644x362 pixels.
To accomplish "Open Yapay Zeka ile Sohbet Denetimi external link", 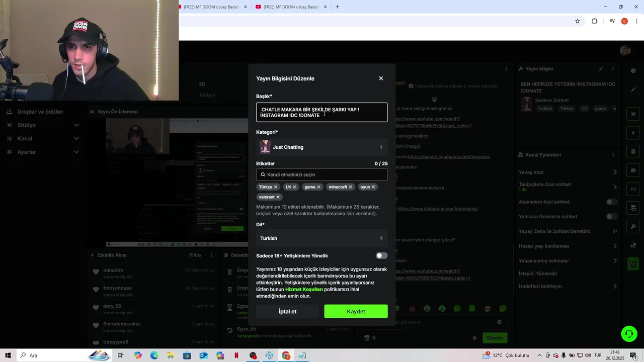I will (x=614, y=231).
